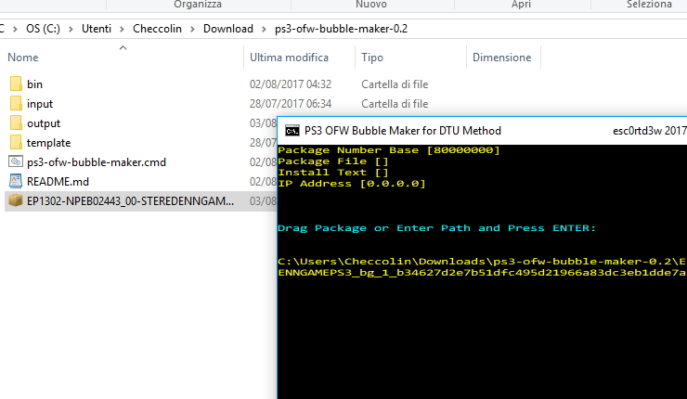Click input row Cartella di file type
Screen dimensions: 687x399
[x=394, y=104]
